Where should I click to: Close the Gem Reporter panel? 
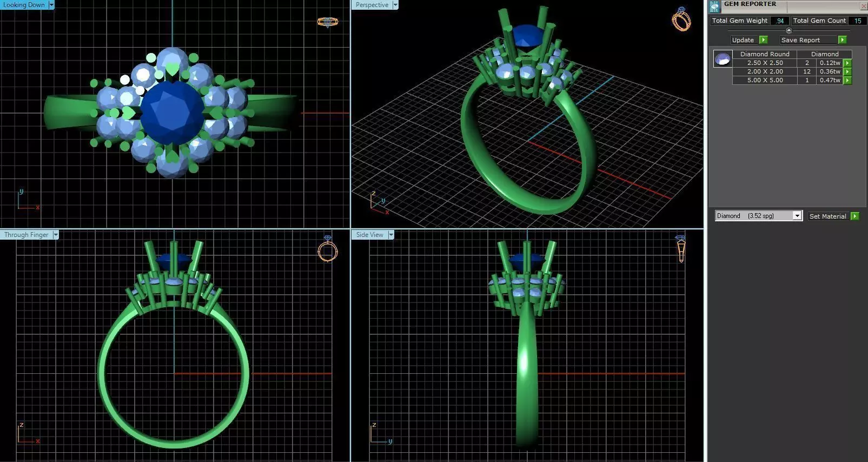click(863, 6)
